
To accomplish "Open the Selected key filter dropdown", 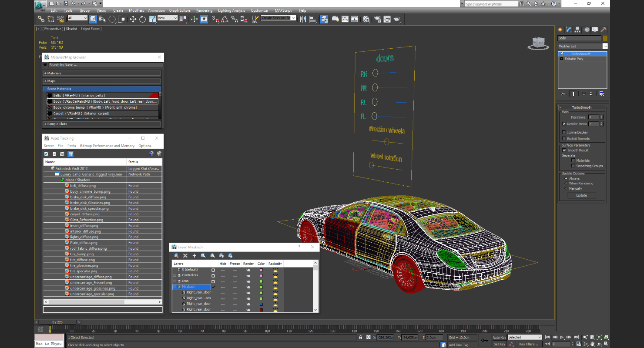I will [525, 337].
